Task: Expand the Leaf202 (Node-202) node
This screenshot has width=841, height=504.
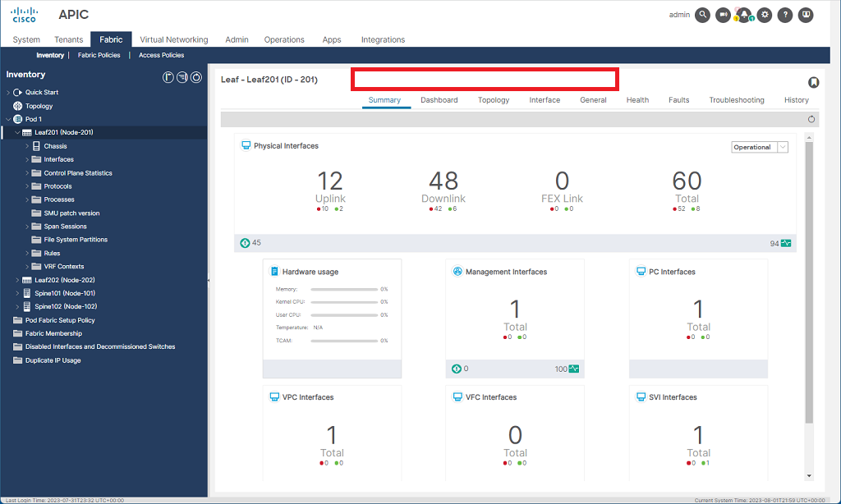Action: 17,280
